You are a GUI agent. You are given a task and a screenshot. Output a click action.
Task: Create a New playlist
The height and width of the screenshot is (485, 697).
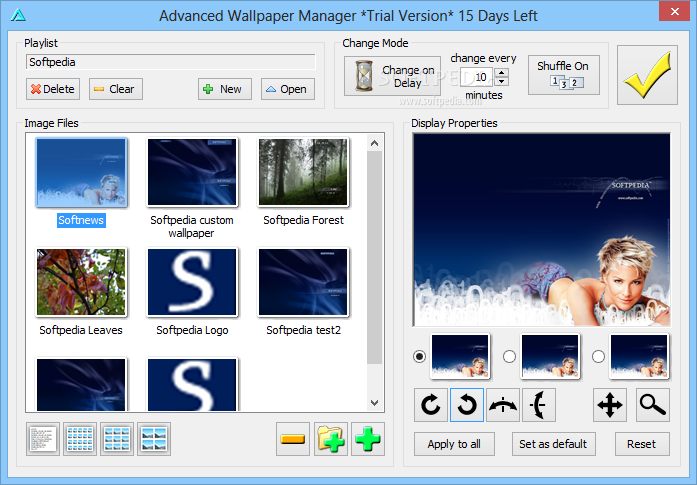(x=224, y=89)
